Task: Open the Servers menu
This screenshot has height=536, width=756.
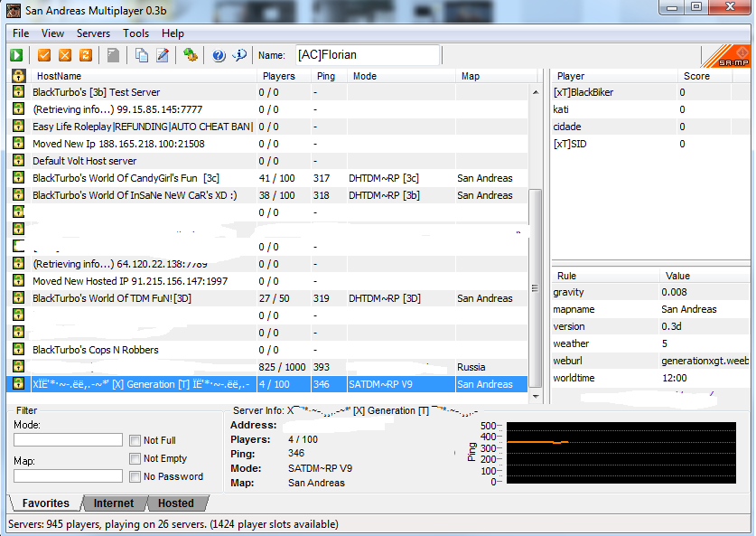Action: click(x=93, y=33)
